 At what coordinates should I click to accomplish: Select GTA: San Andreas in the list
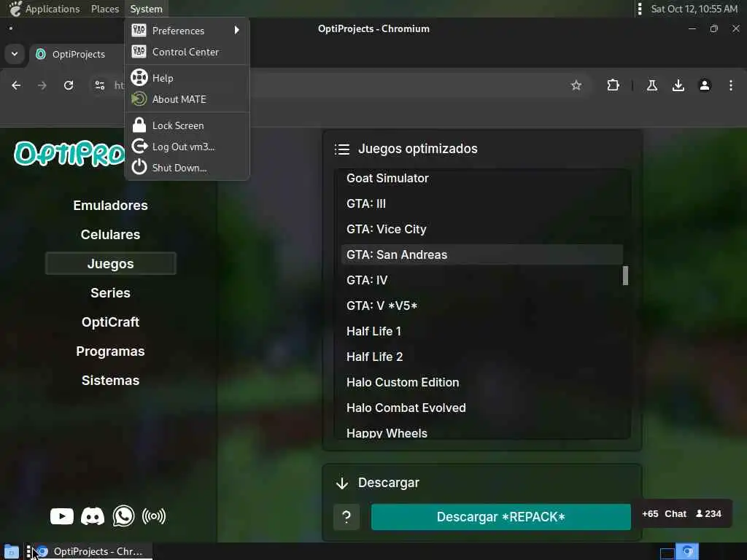pos(482,254)
